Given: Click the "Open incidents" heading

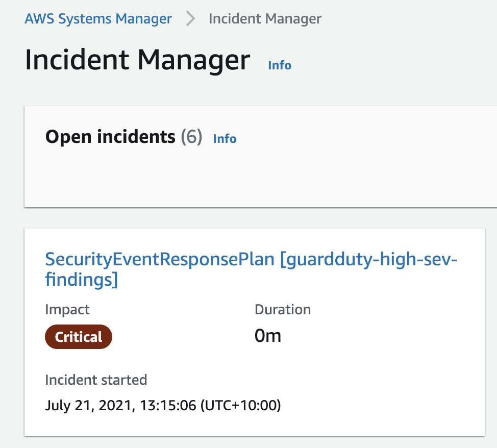Looking at the screenshot, I should (109, 137).
